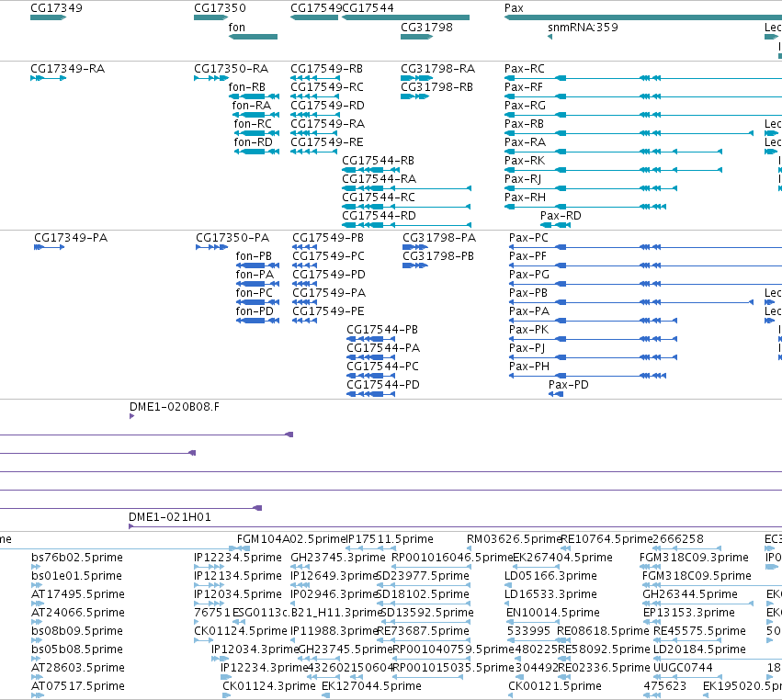782x700 pixels.
Task: Select the snmRNA:359 arrow glyph
Action: tap(550, 37)
